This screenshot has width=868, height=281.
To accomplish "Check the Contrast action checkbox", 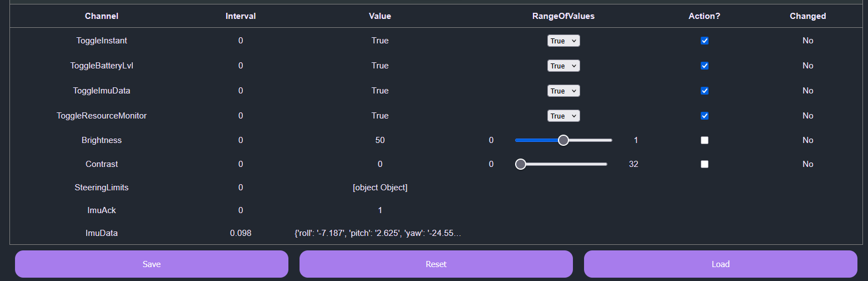I will click(705, 164).
